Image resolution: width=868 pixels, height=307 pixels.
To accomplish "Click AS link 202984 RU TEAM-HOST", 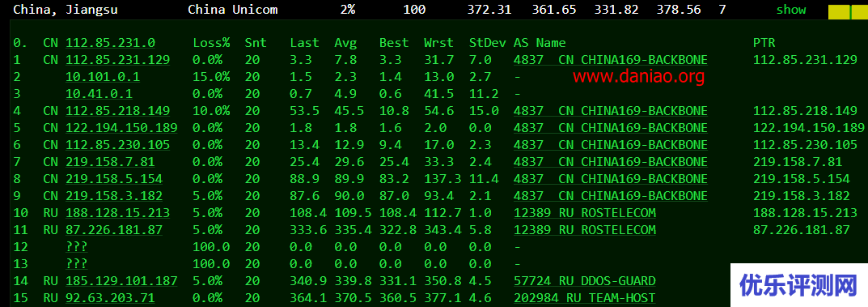I will click(x=585, y=298).
